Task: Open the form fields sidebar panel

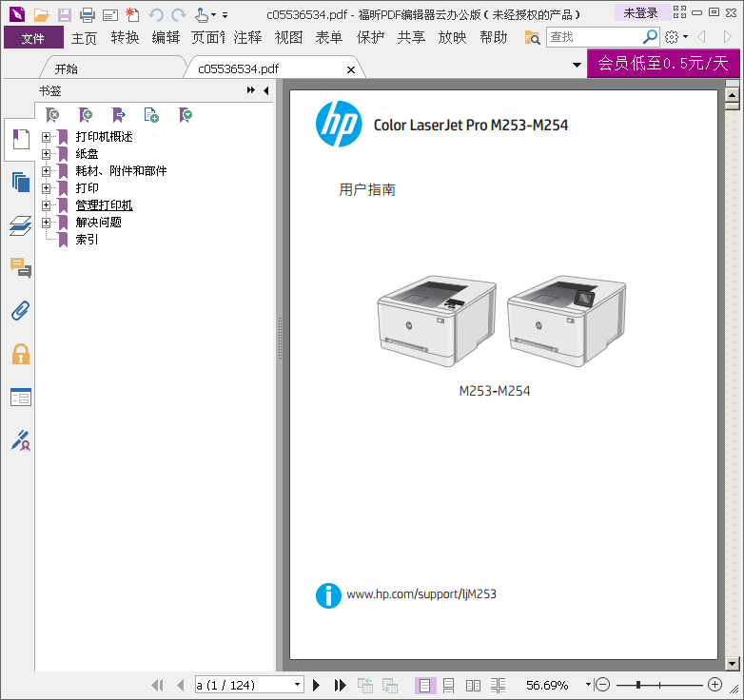Action: 20,397
